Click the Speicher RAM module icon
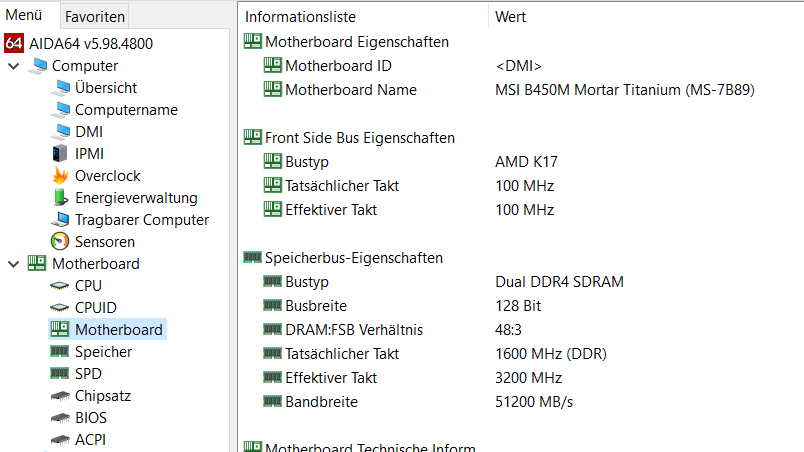Screen dimensions: 804x452 click(x=59, y=352)
